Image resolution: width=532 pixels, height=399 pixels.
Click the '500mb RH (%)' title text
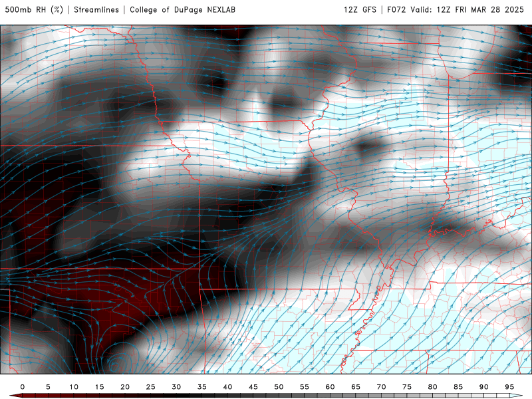pos(34,9)
